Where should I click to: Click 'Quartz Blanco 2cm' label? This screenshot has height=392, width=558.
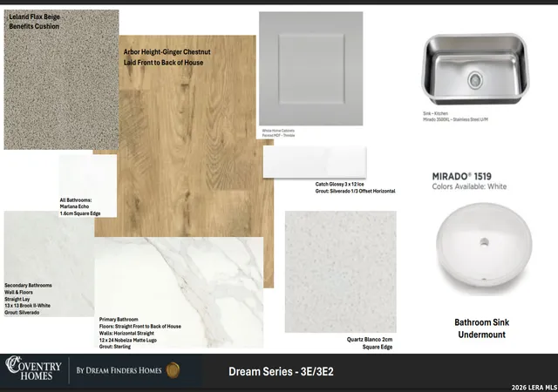point(370,340)
